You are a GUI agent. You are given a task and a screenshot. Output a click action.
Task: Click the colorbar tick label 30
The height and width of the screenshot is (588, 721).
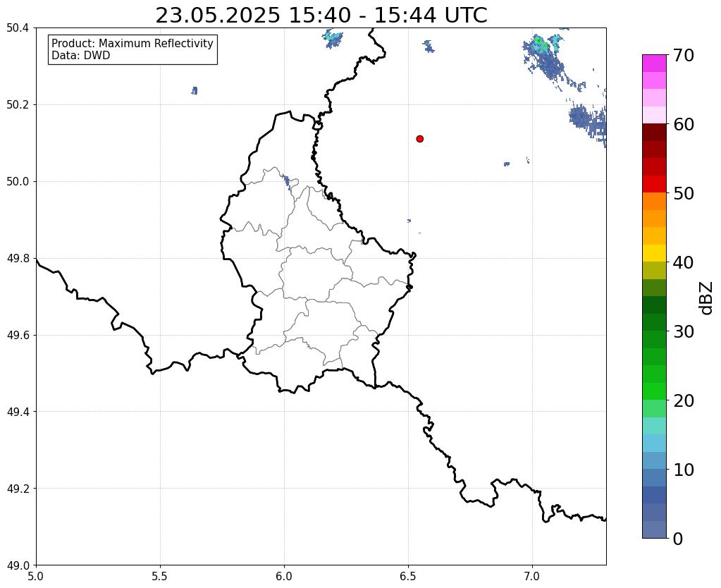[684, 331]
